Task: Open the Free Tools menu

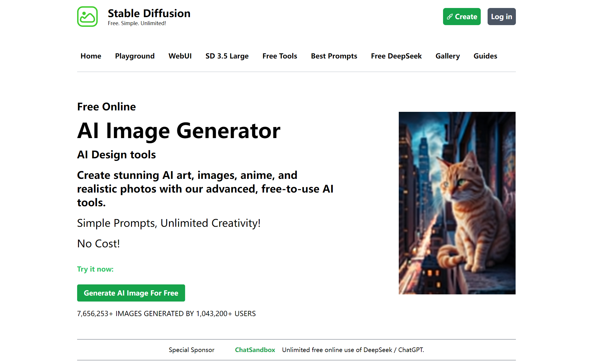Action: coord(280,56)
